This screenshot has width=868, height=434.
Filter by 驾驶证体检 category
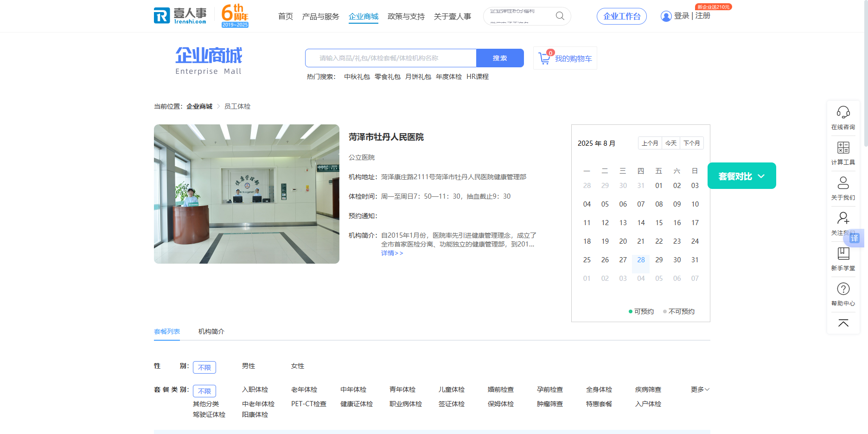[209, 415]
